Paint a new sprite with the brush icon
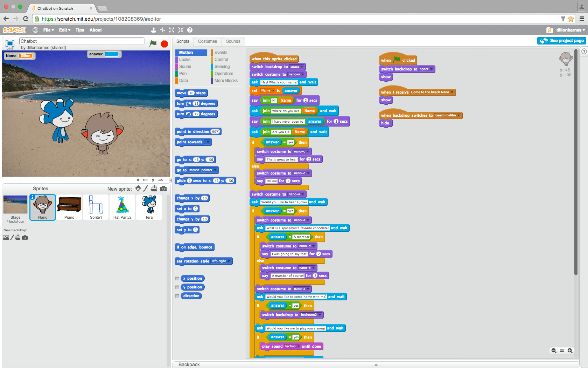Viewport: 588px width, 368px height. click(x=146, y=189)
